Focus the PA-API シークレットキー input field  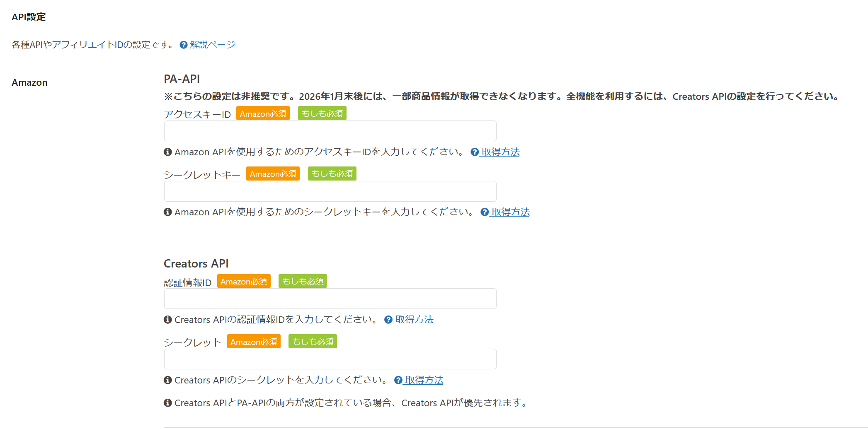330,191
